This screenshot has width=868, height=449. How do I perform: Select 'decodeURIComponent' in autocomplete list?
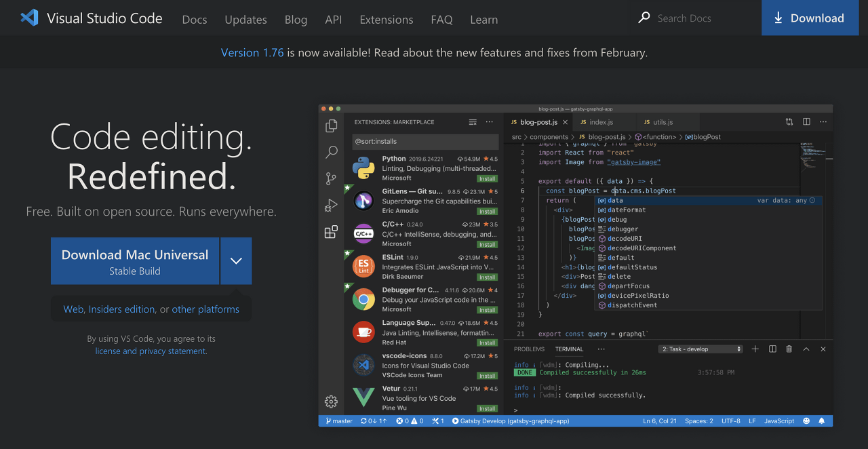click(x=709, y=248)
